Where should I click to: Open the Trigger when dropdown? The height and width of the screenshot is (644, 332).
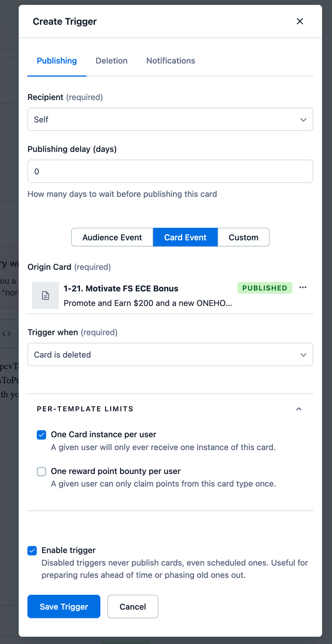(x=170, y=354)
